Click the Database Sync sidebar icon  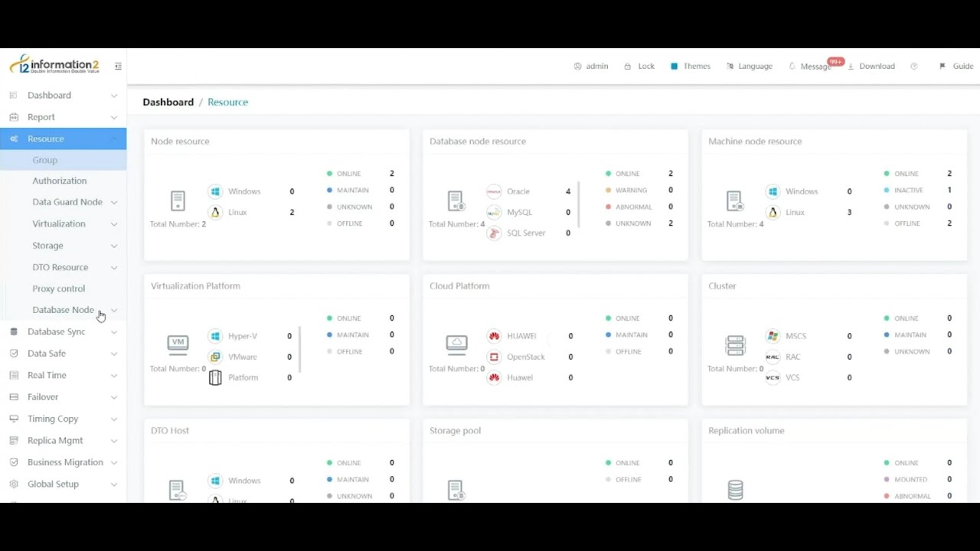(13, 332)
